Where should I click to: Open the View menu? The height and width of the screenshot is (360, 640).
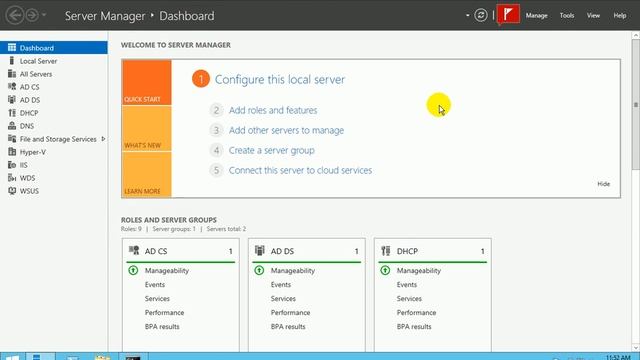[x=593, y=16]
